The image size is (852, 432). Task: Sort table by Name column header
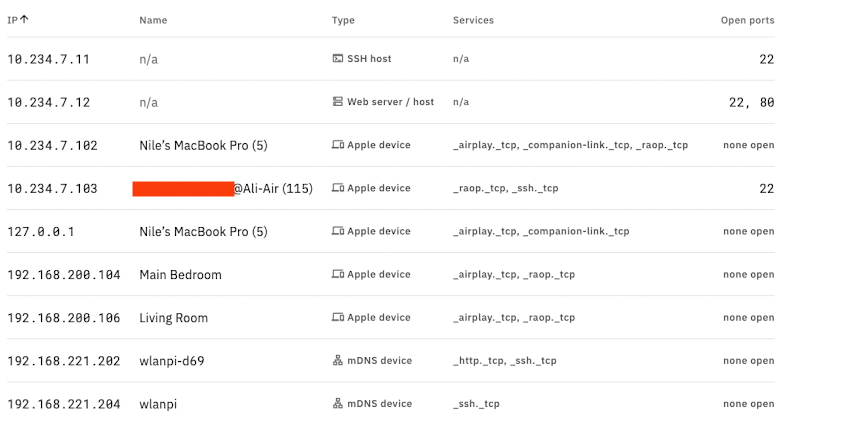[x=153, y=20]
